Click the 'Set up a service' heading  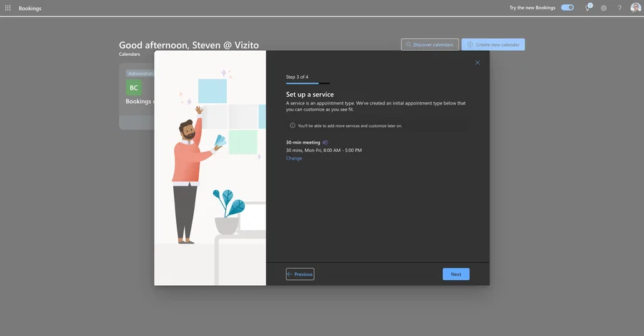(x=310, y=95)
